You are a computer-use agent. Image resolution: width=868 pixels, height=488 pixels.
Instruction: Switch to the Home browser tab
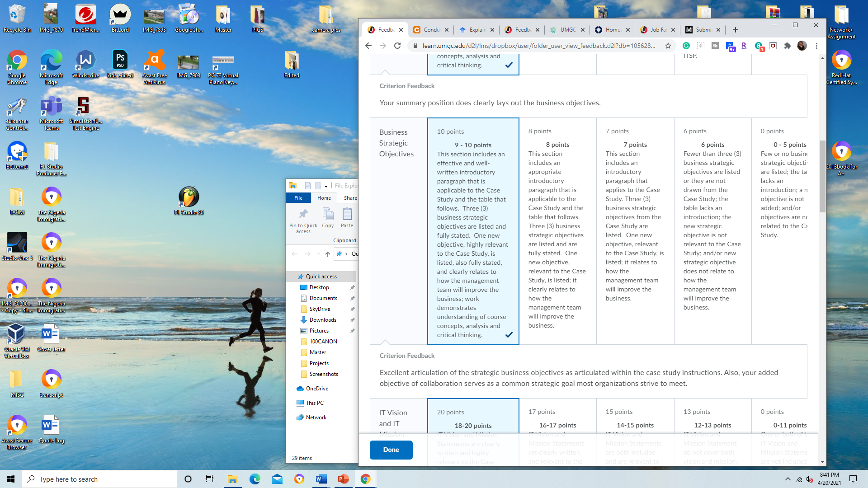[x=612, y=30]
